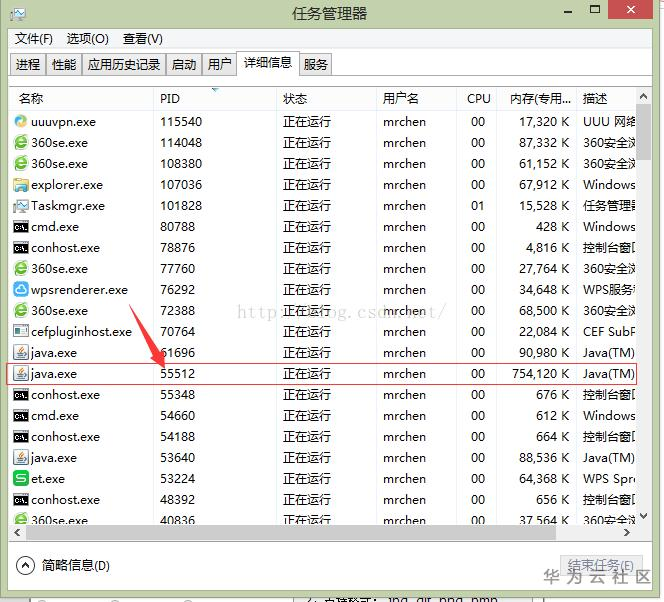Click the horizontal scrollbar left arrow

[17, 532]
